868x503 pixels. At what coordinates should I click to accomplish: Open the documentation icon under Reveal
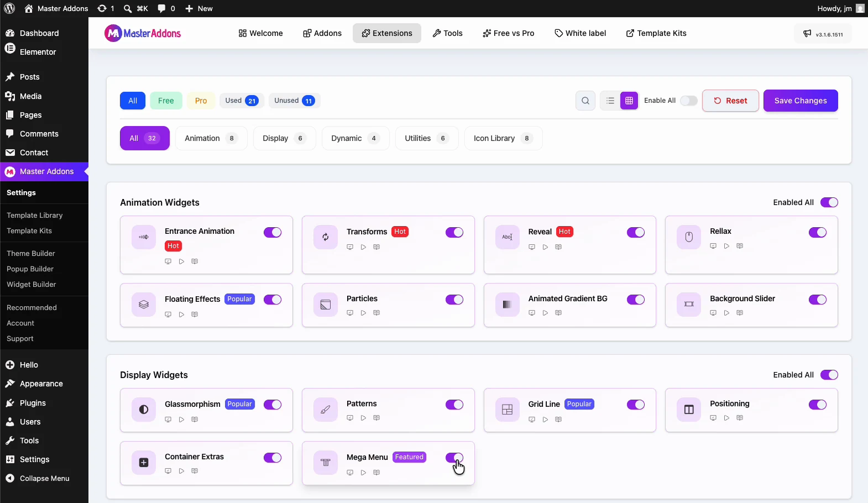[x=558, y=247]
